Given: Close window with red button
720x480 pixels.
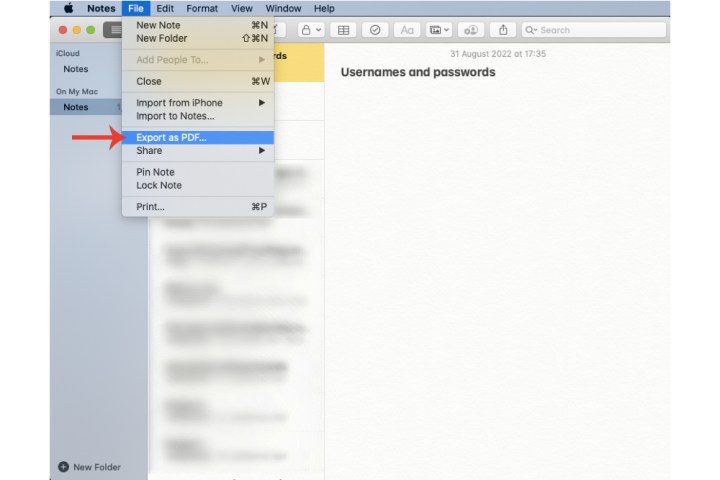Looking at the screenshot, I should click(63, 30).
